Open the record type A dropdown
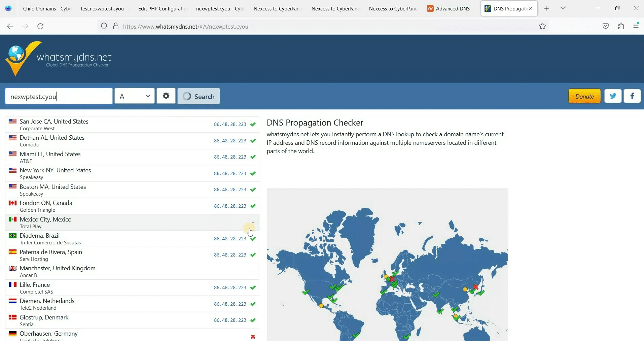 click(135, 96)
